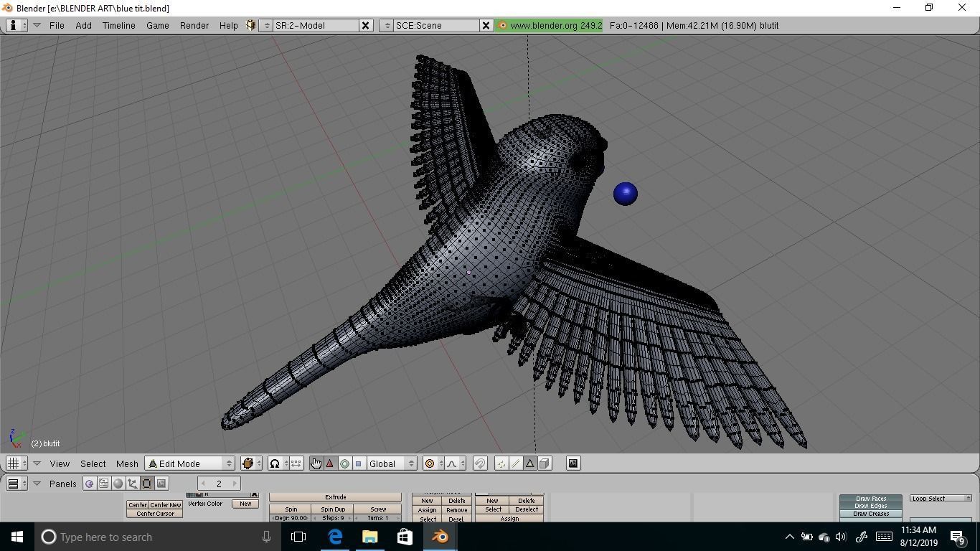
Task: Delete the SCE:Scene scene entry
Action: [x=485, y=25]
